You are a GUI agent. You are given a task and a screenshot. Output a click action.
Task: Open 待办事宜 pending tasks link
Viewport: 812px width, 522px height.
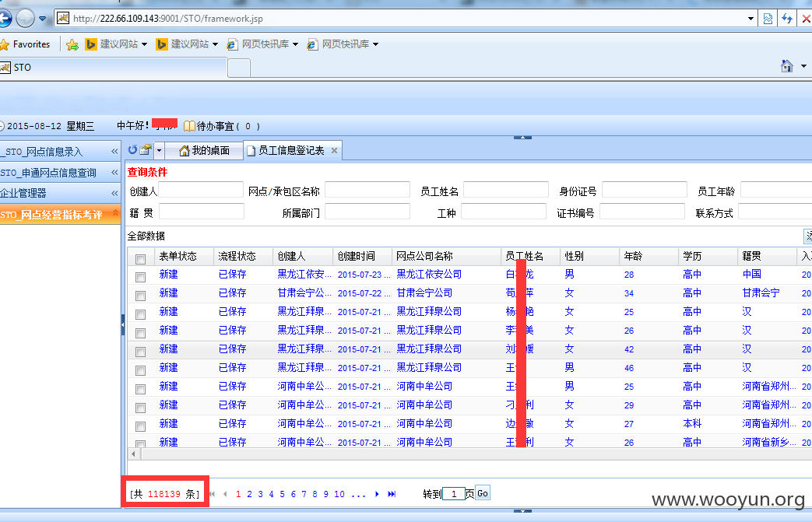pos(222,126)
